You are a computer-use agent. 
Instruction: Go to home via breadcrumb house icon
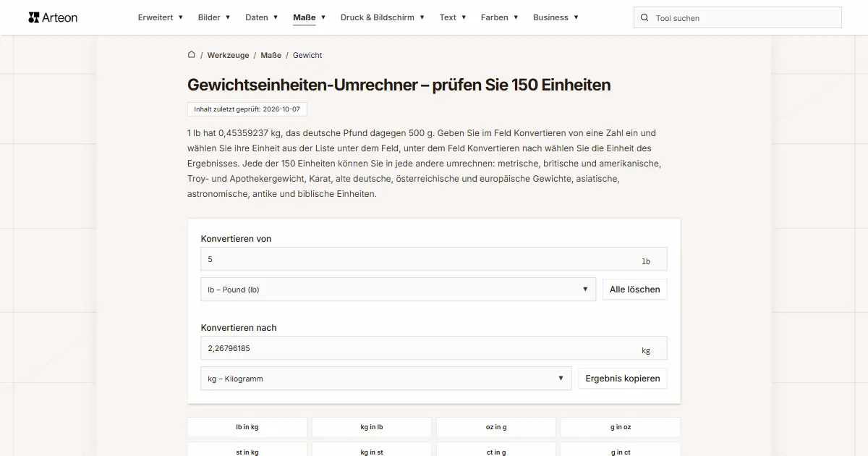(x=192, y=54)
